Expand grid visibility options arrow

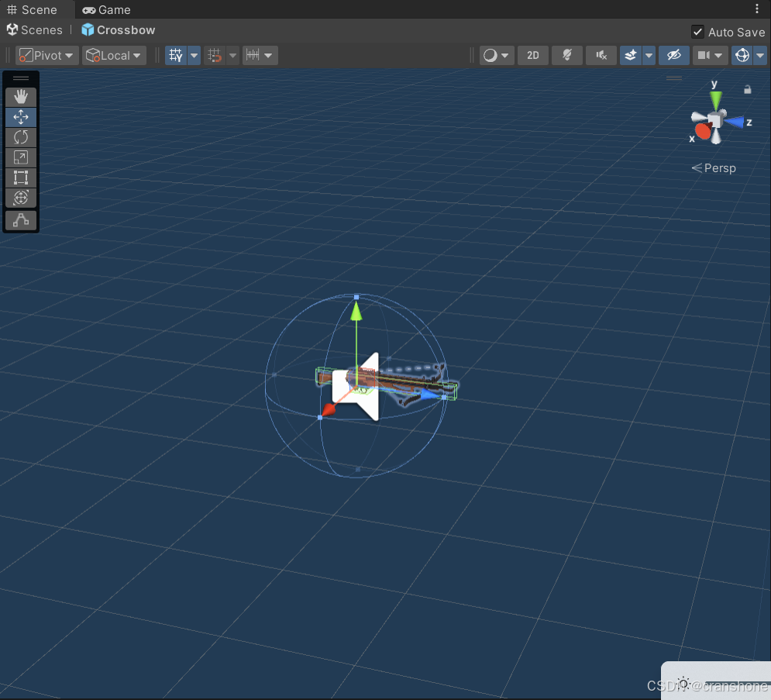(x=194, y=56)
